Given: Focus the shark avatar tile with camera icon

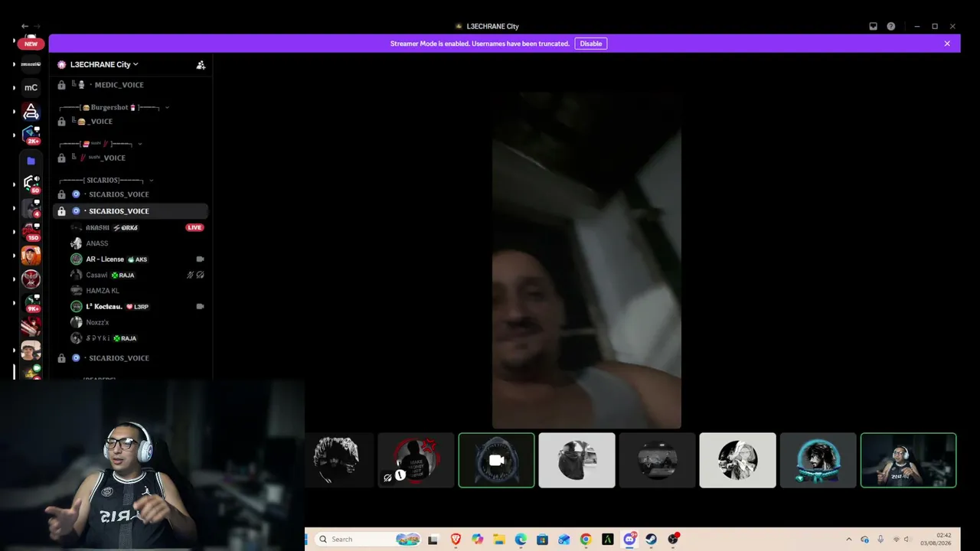Looking at the screenshot, I should point(496,460).
